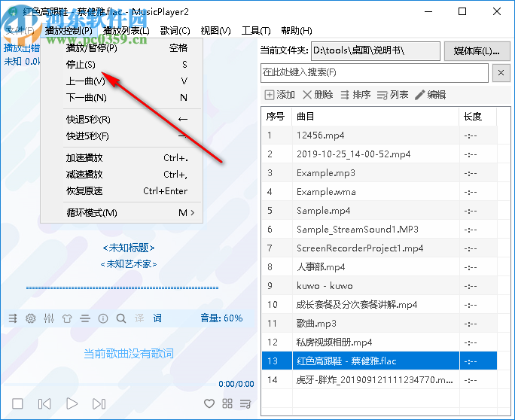The image size is (515, 420).
Task: Click the magnifier search icon
Action: click(x=121, y=318)
